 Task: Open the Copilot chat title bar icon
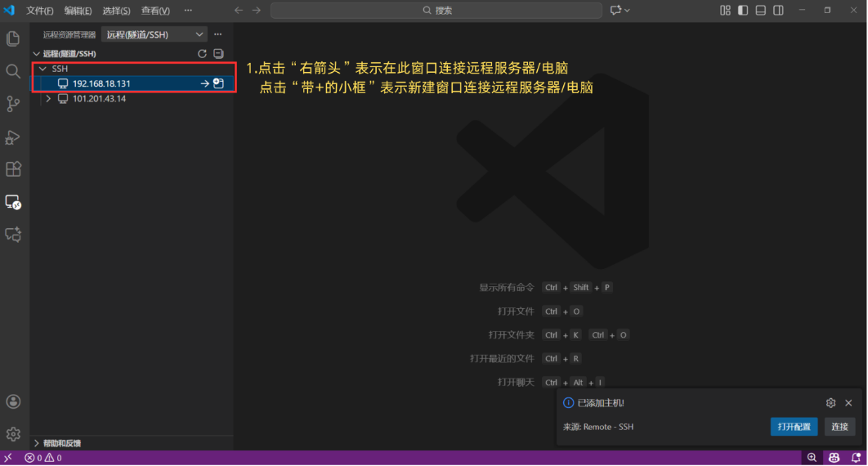click(x=615, y=10)
